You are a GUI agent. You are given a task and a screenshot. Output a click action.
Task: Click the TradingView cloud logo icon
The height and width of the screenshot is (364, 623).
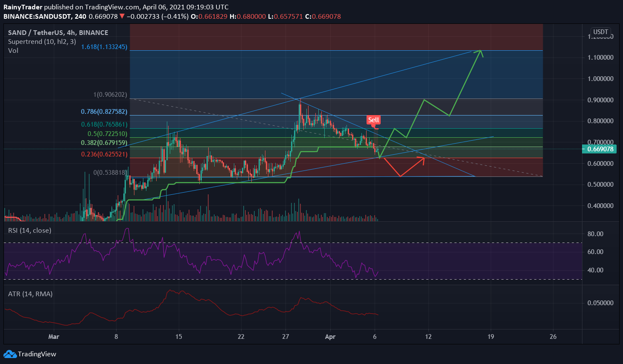pyautogui.click(x=10, y=354)
